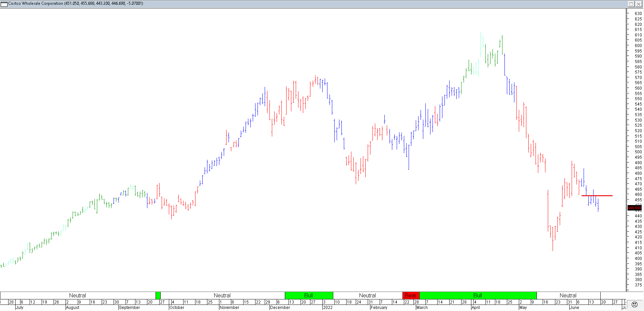644x311 pixels.
Task: Select the Costco Wholesale Corporation title text
Action: point(35,3)
